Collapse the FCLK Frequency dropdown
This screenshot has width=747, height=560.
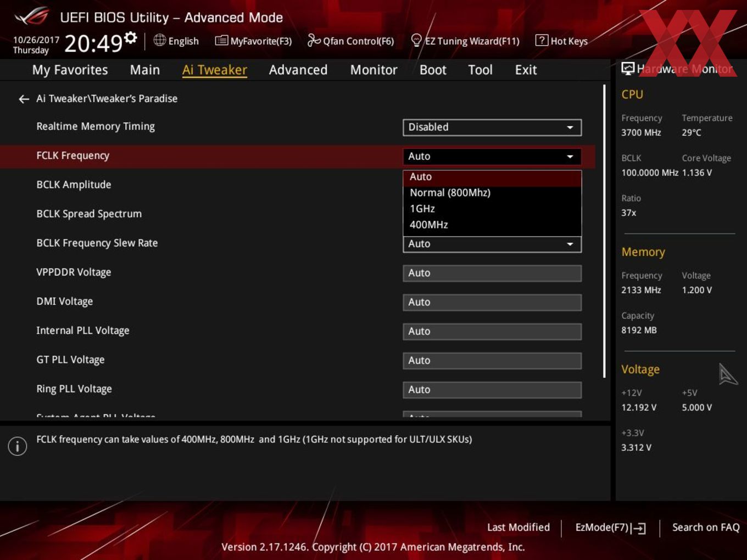(x=492, y=156)
